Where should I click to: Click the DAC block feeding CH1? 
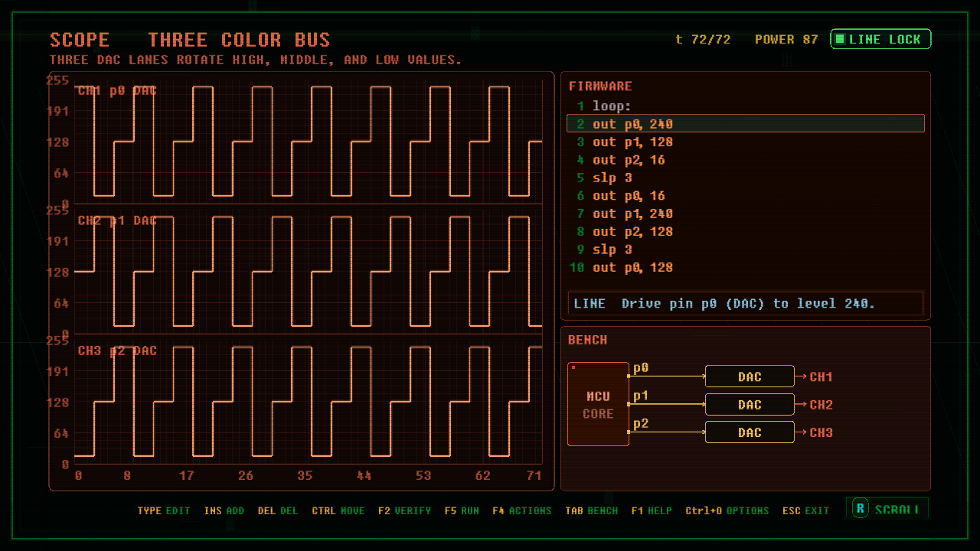click(x=750, y=377)
